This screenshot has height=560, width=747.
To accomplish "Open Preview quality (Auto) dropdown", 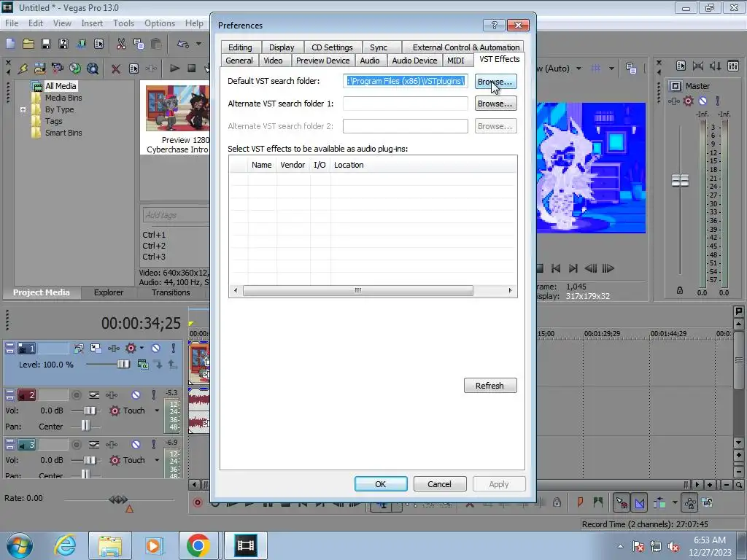I will 578,69.
